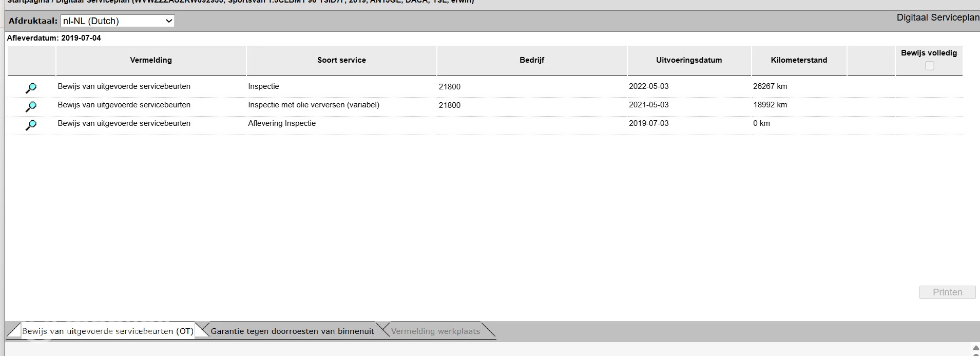Toggle the Bewijs volledig checkbox
980x356 pixels.
929,66
